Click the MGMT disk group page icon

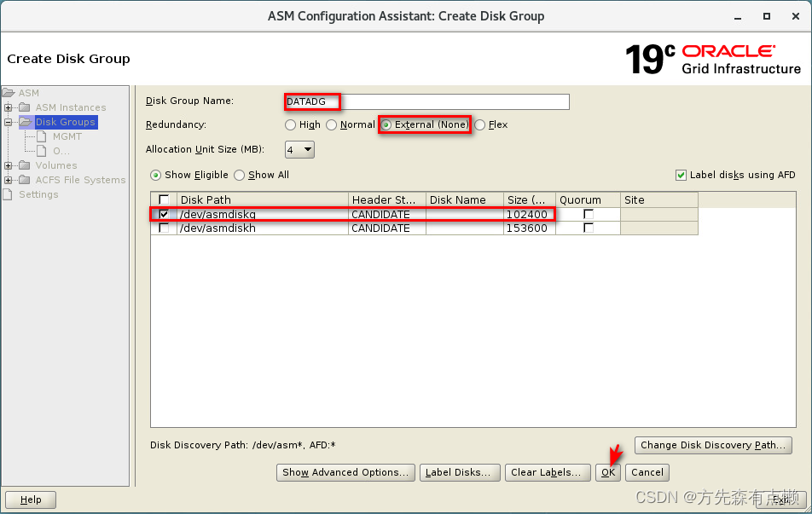(x=42, y=136)
